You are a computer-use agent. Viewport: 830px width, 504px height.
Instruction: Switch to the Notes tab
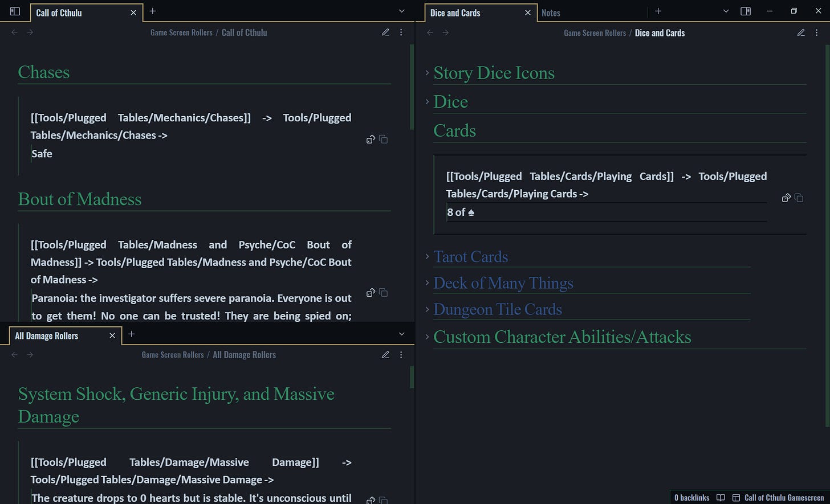(x=551, y=13)
